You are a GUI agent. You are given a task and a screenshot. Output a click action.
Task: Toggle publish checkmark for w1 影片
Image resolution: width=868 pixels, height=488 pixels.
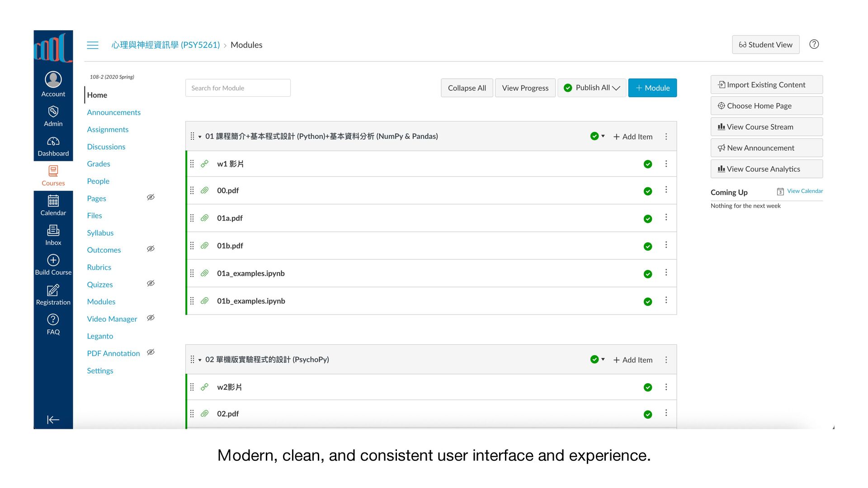coord(647,164)
